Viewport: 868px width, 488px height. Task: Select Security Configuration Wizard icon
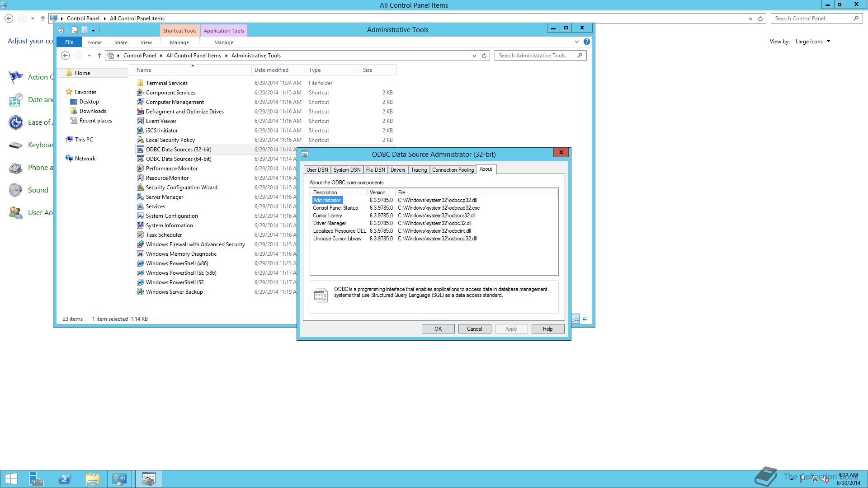point(140,187)
